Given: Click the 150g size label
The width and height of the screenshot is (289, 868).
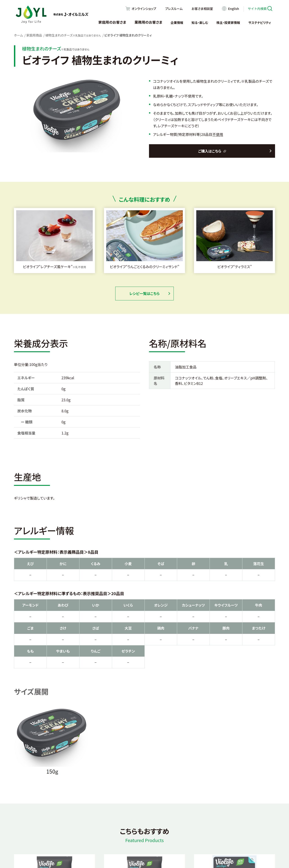Looking at the screenshot, I should click(x=52, y=771).
